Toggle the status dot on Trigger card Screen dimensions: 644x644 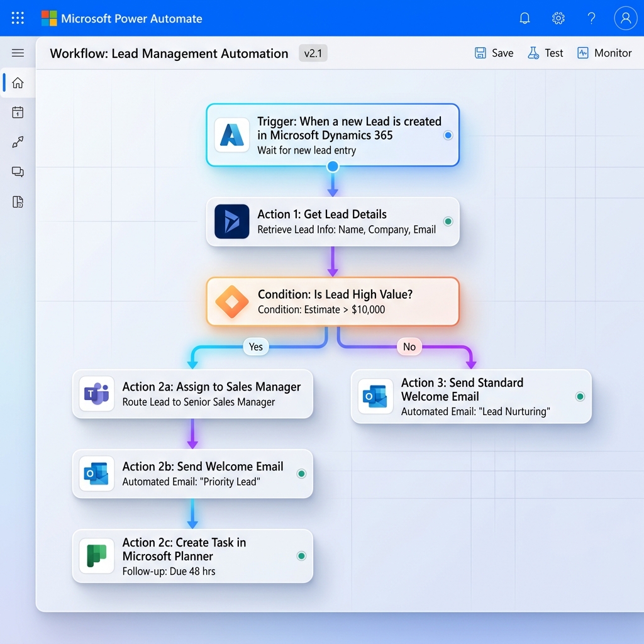pyautogui.click(x=448, y=135)
